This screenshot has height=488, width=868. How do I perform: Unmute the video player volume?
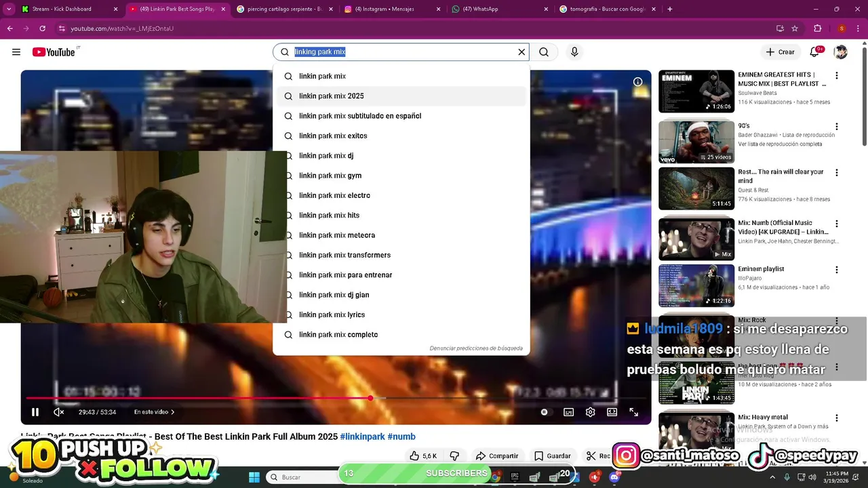tap(59, 412)
